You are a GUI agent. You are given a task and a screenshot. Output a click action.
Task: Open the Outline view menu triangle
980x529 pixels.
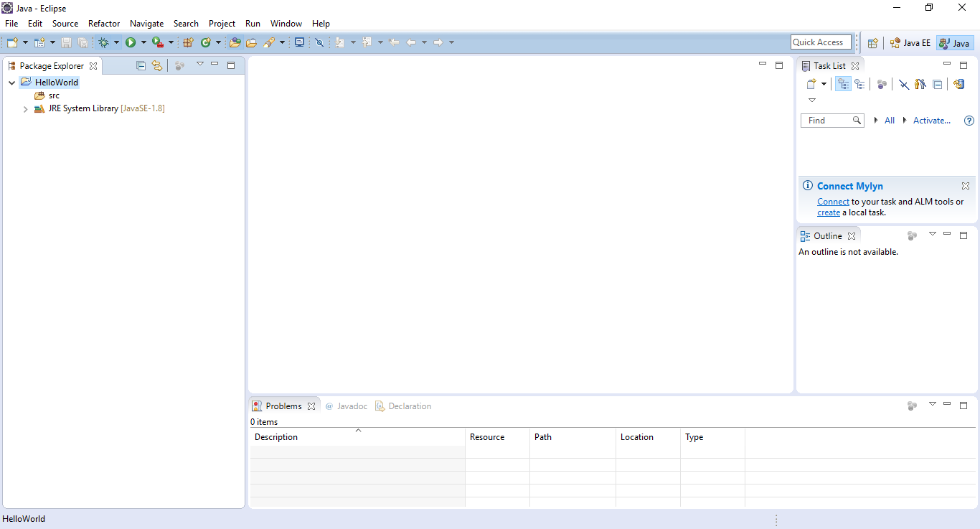pos(933,234)
